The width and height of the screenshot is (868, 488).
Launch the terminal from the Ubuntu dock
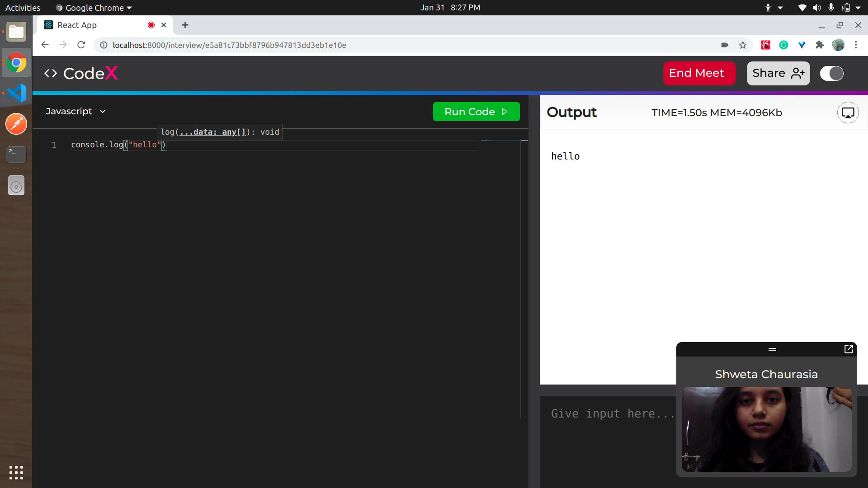point(16,154)
